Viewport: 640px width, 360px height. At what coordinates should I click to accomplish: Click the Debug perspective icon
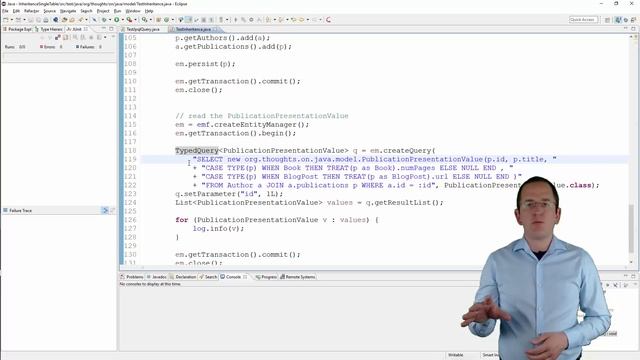click(626, 20)
